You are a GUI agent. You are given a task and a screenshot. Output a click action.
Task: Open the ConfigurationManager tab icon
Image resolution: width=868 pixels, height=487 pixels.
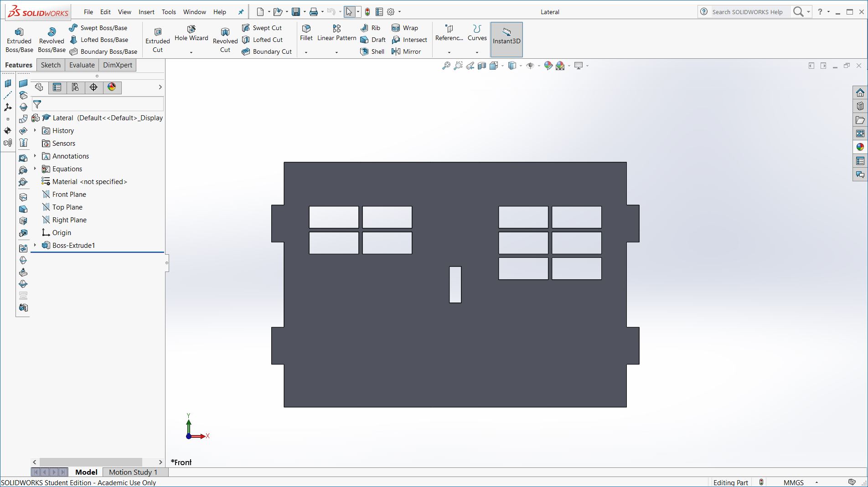[75, 87]
